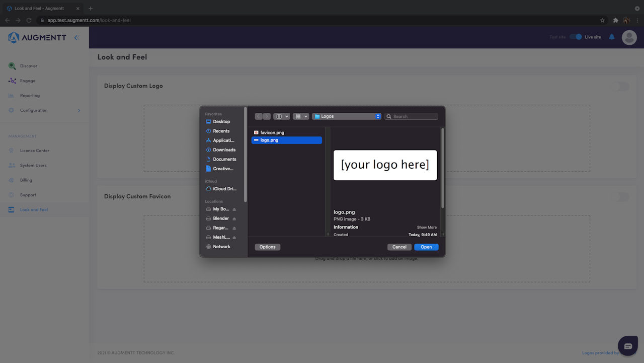Eject the Blender volume
The width and height of the screenshot is (644, 363).
234,219
